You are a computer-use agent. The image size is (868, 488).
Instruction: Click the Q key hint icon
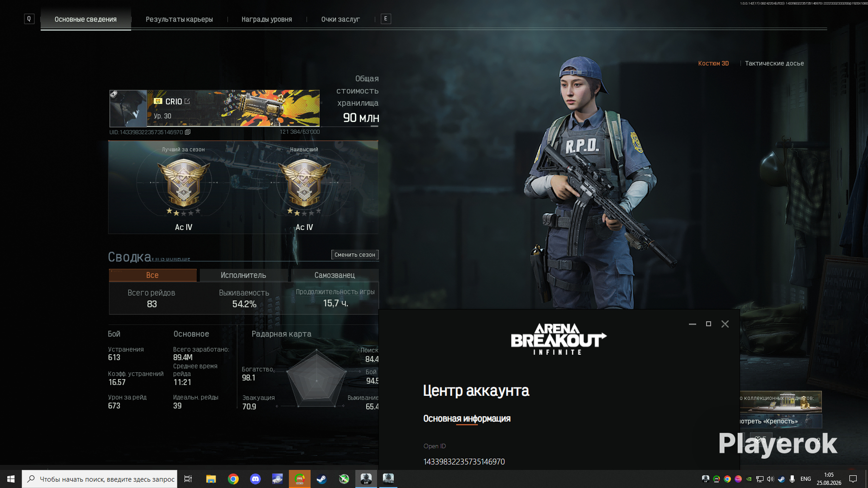(29, 19)
